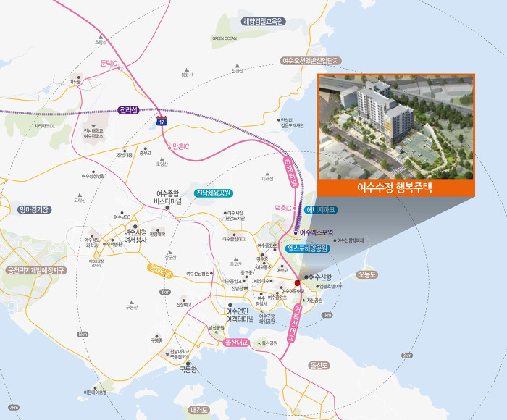Select the 돌산도 island label
This screenshot has height=420, width=507.
coord(319,366)
